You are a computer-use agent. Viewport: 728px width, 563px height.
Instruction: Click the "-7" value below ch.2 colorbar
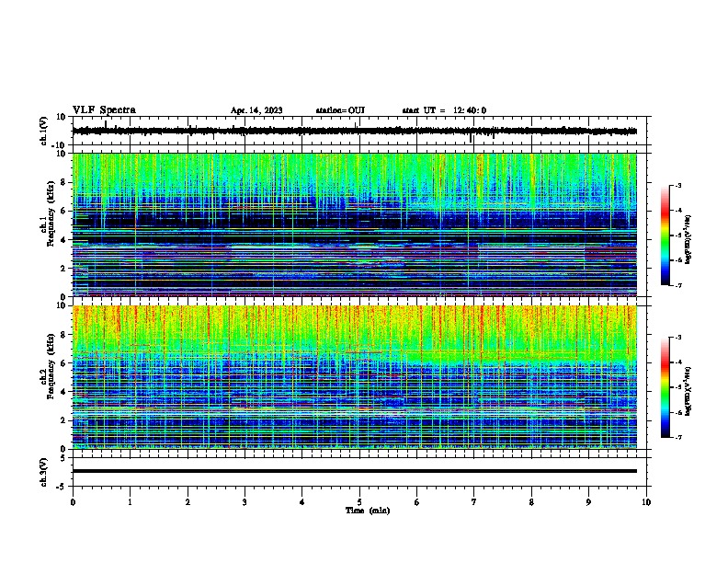[x=678, y=437]
